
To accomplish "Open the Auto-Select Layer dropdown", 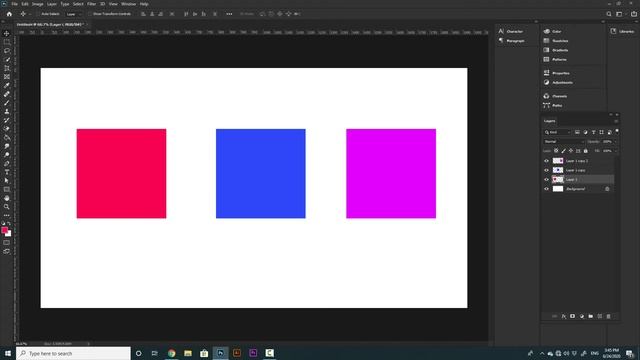I will click(73, 14).
